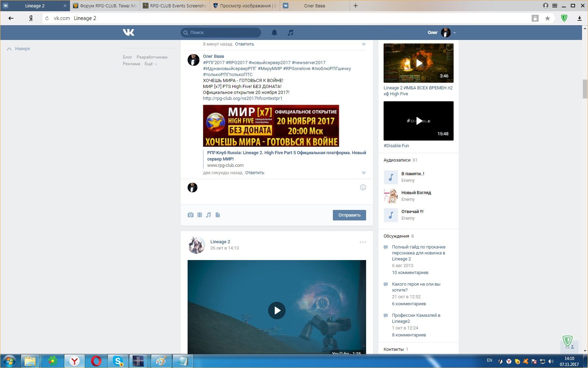The width and height of the screenshot is (588, 368).
Task: Open the Windows Start button
Action: pyautogui.click(x=9, y=361)
